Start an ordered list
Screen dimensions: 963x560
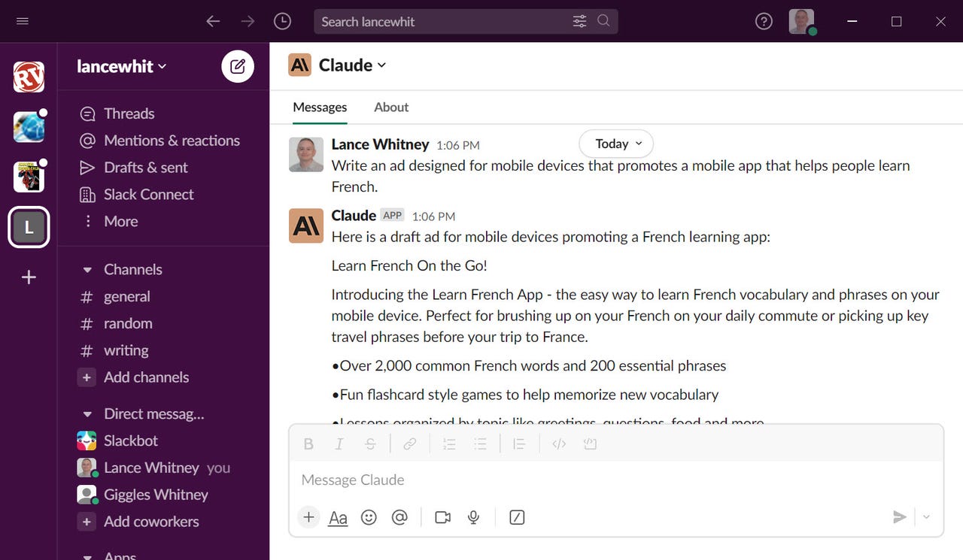click(449, 444)
